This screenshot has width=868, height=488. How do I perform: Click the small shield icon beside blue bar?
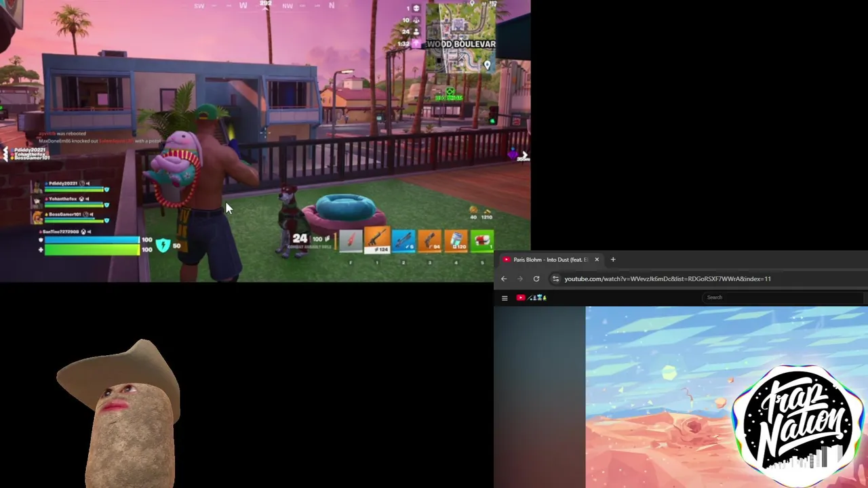pos(41,240)
